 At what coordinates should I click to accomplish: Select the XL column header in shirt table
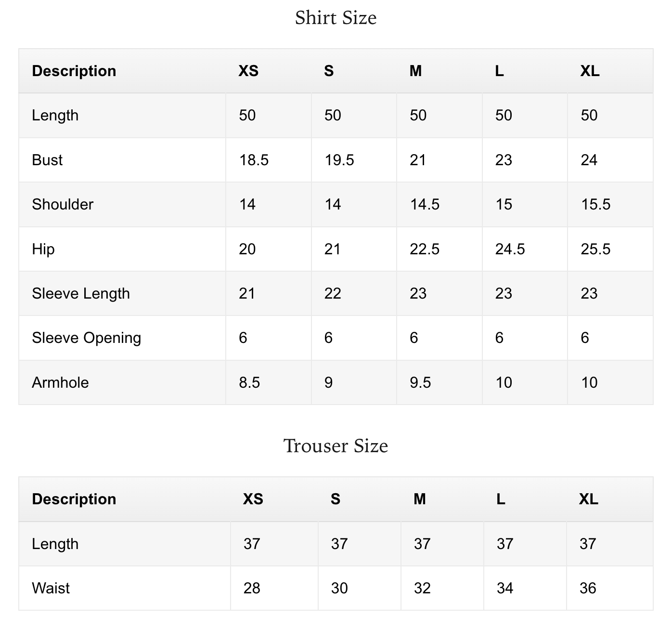tap(590, 71)
